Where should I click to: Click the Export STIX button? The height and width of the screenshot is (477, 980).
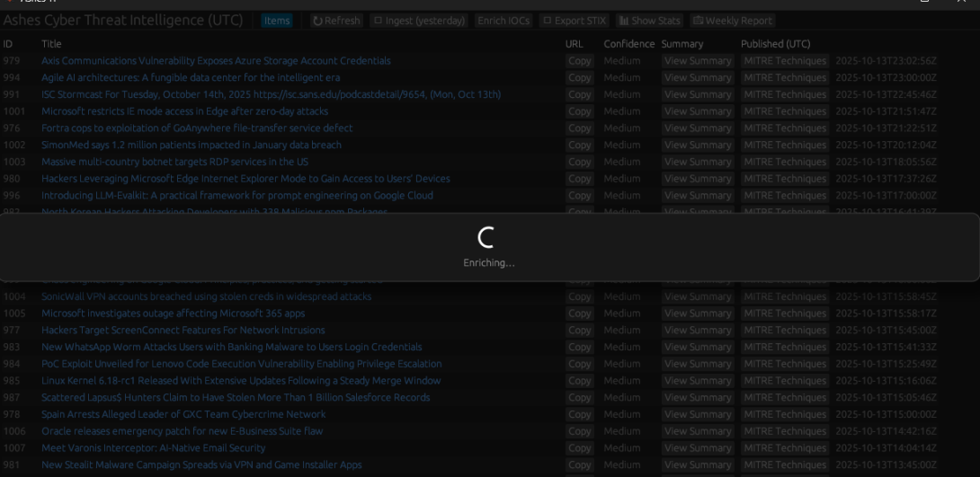tap(574, 21)
